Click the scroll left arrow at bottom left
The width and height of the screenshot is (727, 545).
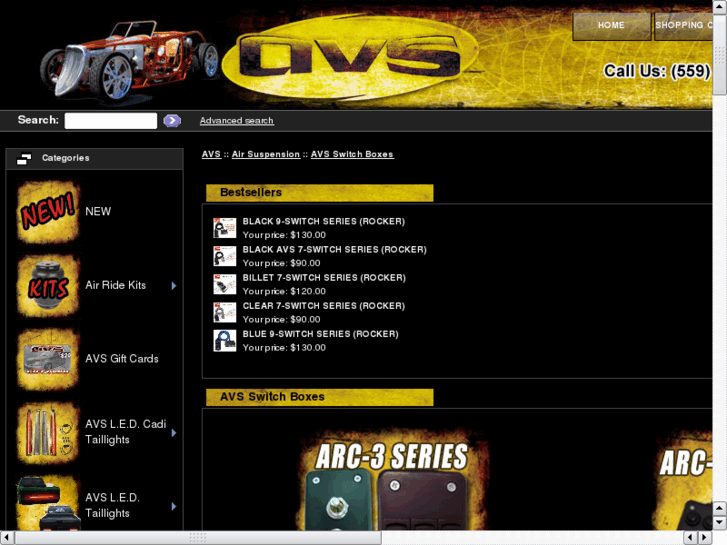pyautogui.click(x=7, y=538)
